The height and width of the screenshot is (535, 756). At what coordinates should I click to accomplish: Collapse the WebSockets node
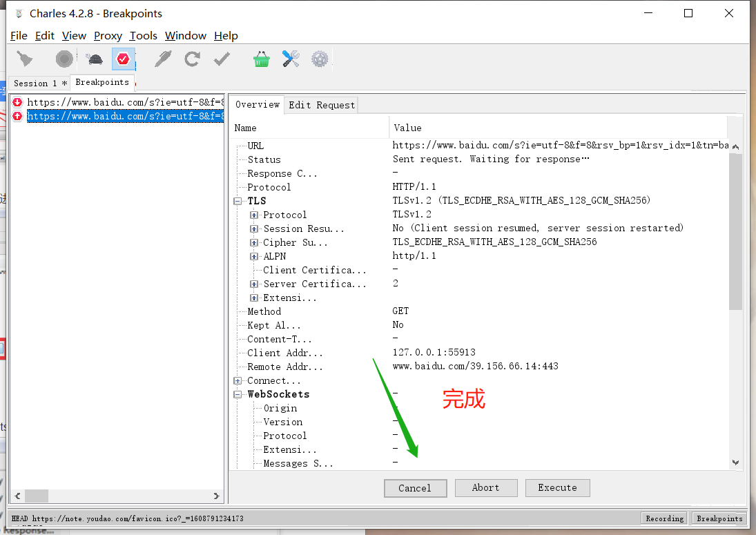point(238,394)
